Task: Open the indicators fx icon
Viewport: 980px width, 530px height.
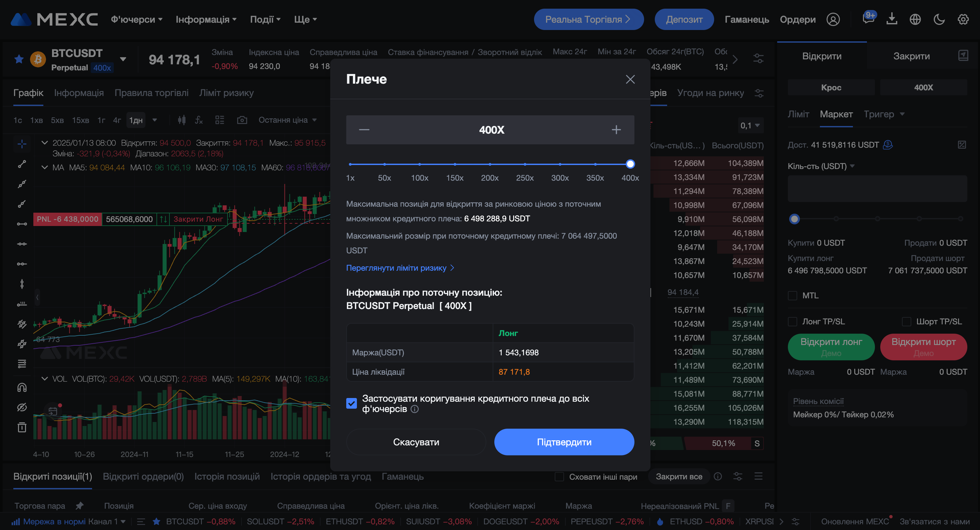Action: [198, 120]
